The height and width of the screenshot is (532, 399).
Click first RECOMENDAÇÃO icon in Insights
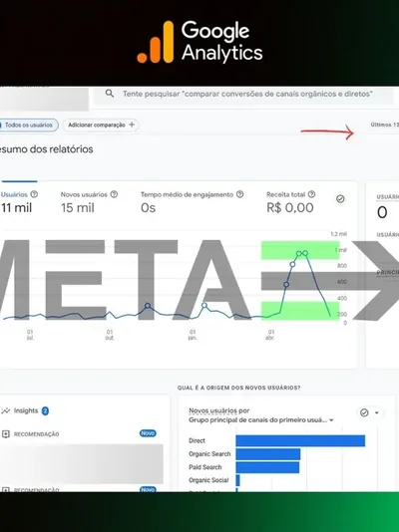pyautogui.click(x=5, y=434)
